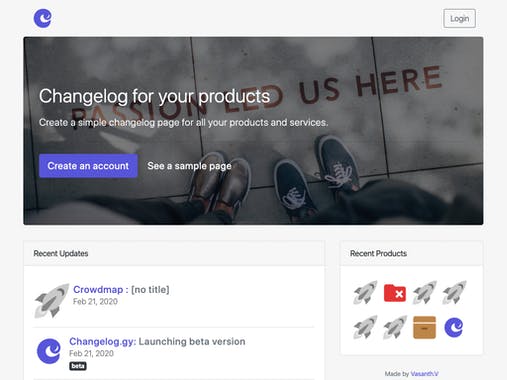
Task: Open the red folder product icon
Action: (395, 293)
